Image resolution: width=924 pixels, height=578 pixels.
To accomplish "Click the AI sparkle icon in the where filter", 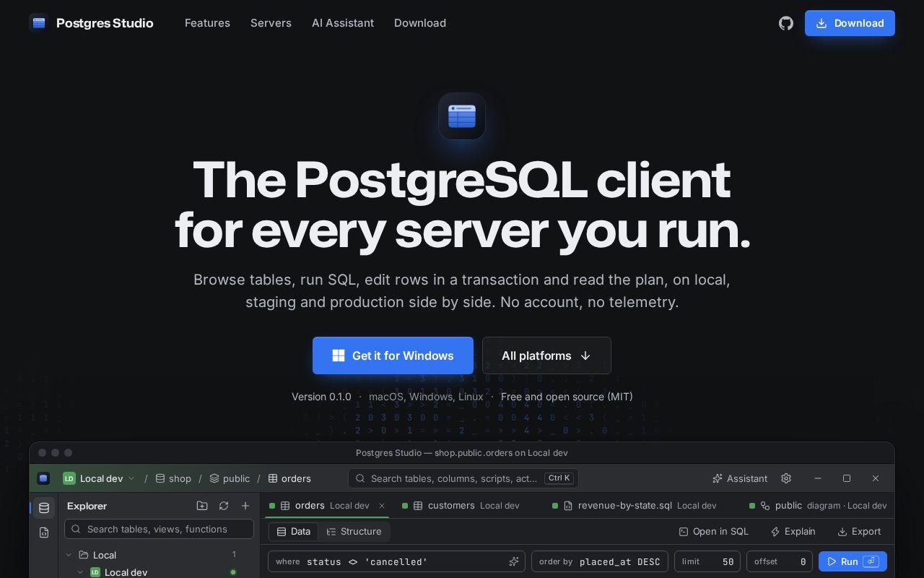I will click(514, 561).
